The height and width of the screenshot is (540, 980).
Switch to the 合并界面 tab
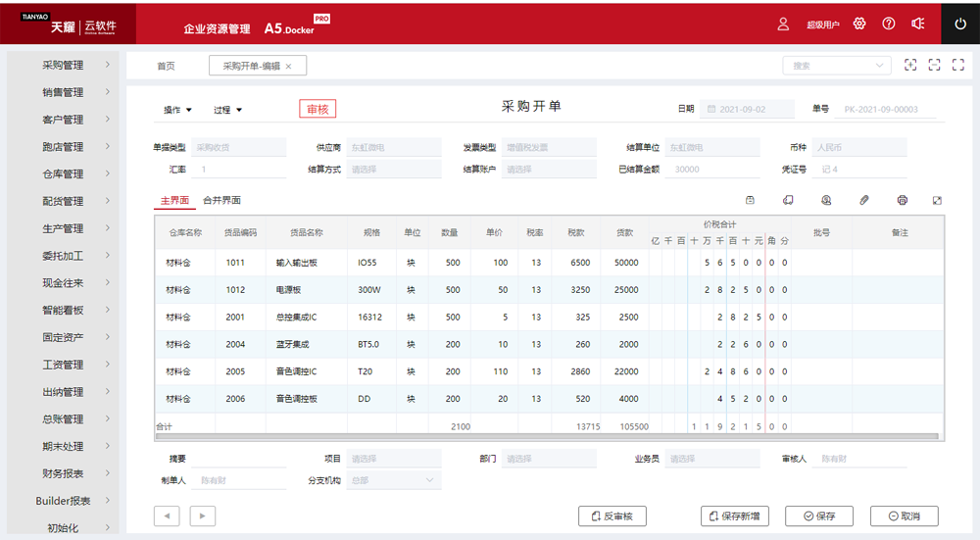coord(221,200)
